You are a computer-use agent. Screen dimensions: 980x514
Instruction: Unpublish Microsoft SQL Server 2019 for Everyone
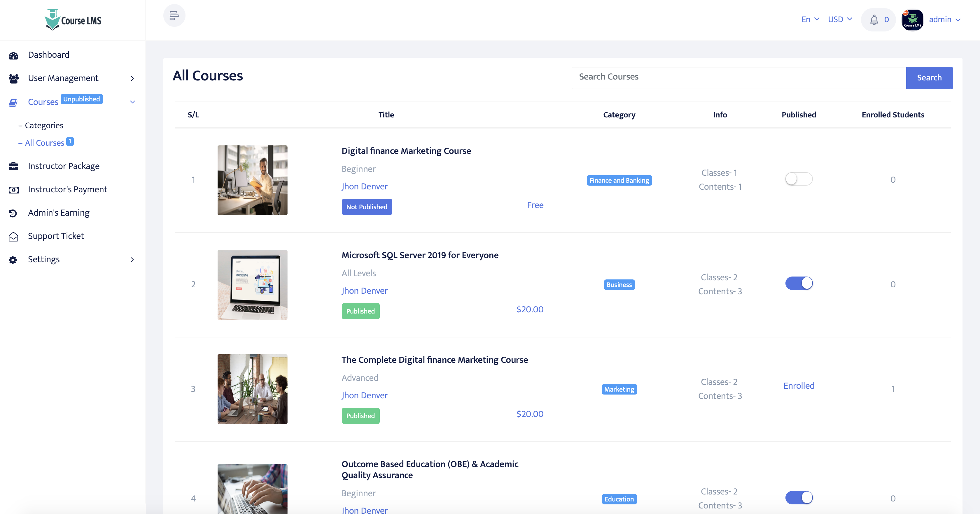coord(799,283)
